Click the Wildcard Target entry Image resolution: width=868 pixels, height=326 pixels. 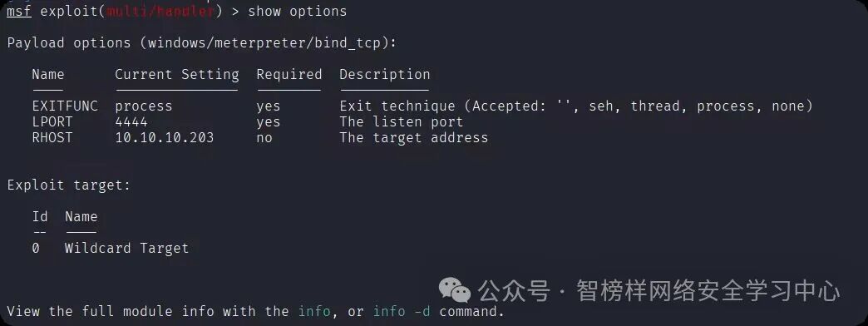pos(126,248)
